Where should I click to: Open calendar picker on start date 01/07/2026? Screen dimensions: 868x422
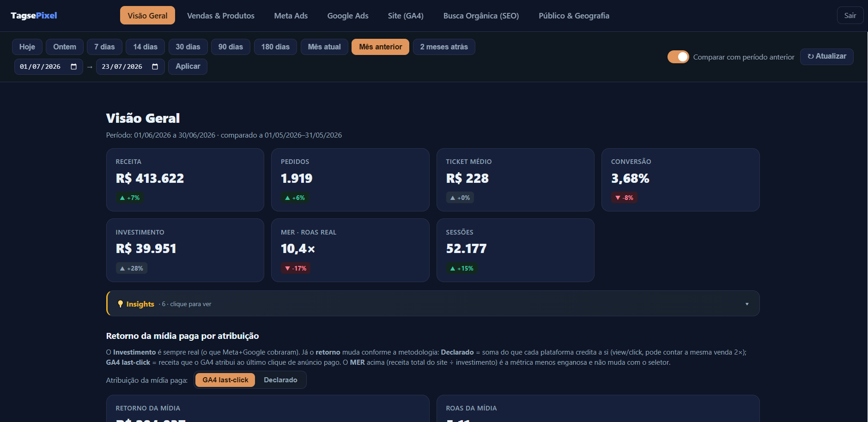point(73,66)
